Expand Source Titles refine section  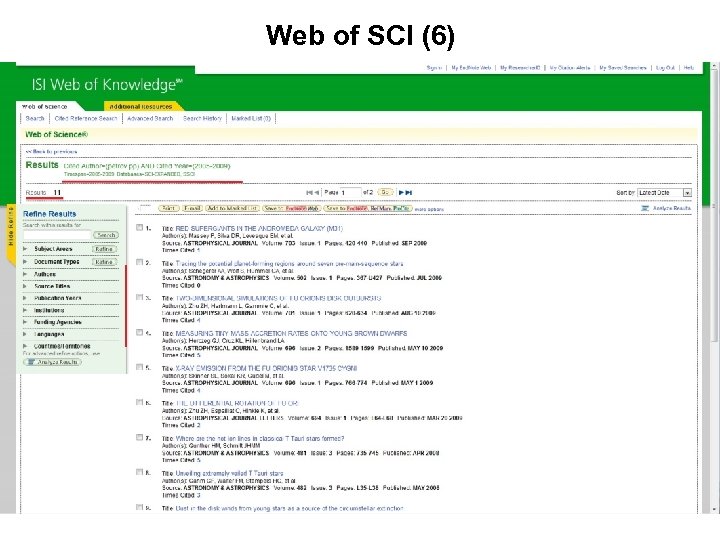25,286
